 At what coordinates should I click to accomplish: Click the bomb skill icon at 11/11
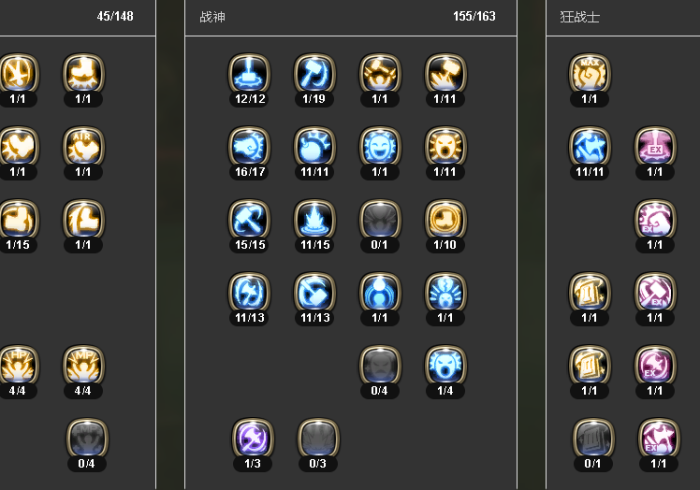pos(315,146)
